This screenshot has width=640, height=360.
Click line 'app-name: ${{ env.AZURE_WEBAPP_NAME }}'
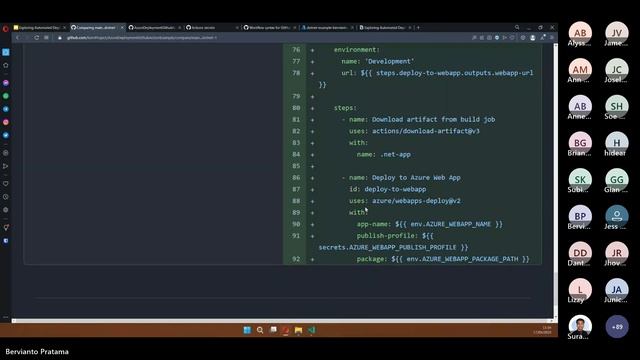pos(430,224)
